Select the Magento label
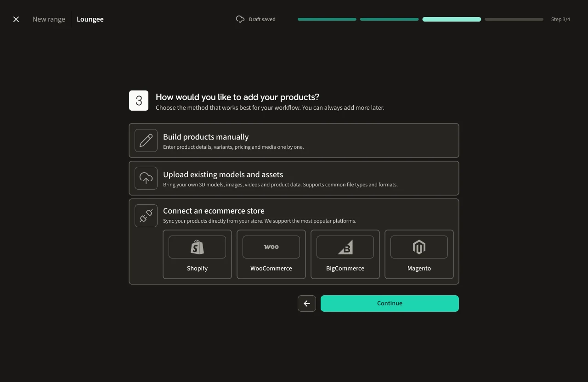Image resolution: width=588 pixels, height=382 pixels. point(419,268)
